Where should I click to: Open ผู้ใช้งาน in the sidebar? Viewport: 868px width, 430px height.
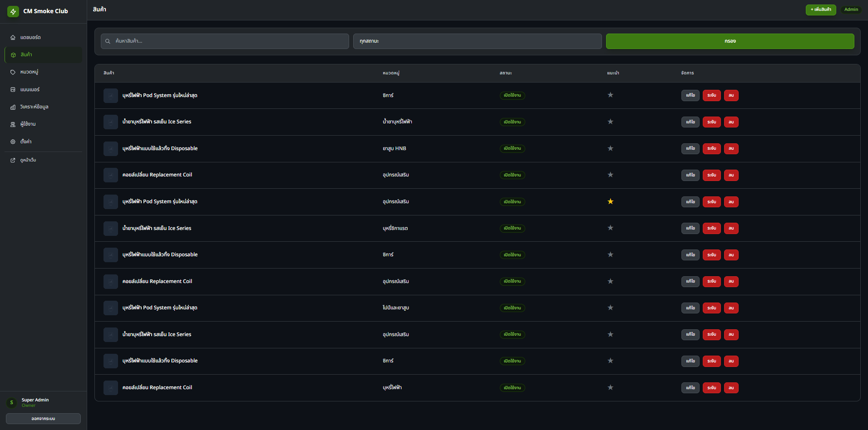point(44,124)
